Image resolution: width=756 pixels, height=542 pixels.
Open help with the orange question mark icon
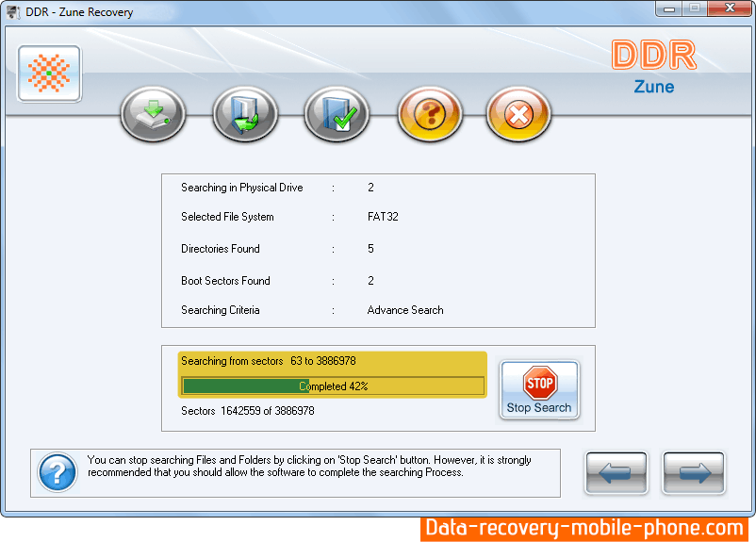(430, 115)
